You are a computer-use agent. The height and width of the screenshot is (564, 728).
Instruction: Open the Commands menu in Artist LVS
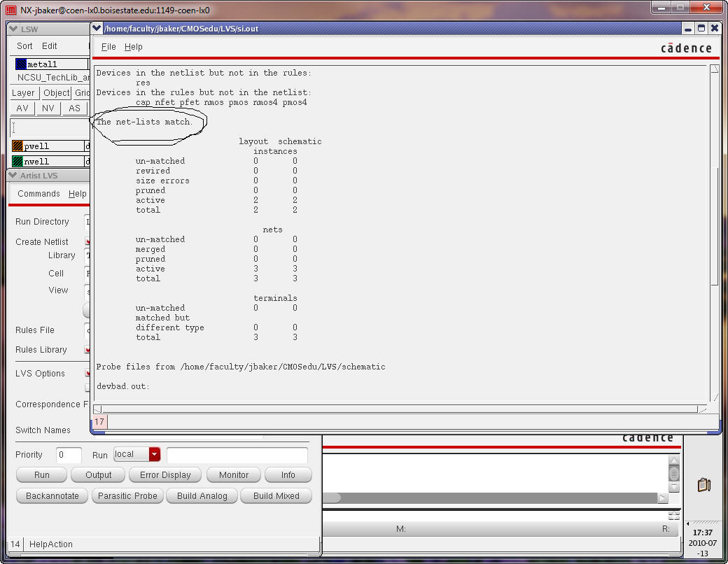point(38,194)
